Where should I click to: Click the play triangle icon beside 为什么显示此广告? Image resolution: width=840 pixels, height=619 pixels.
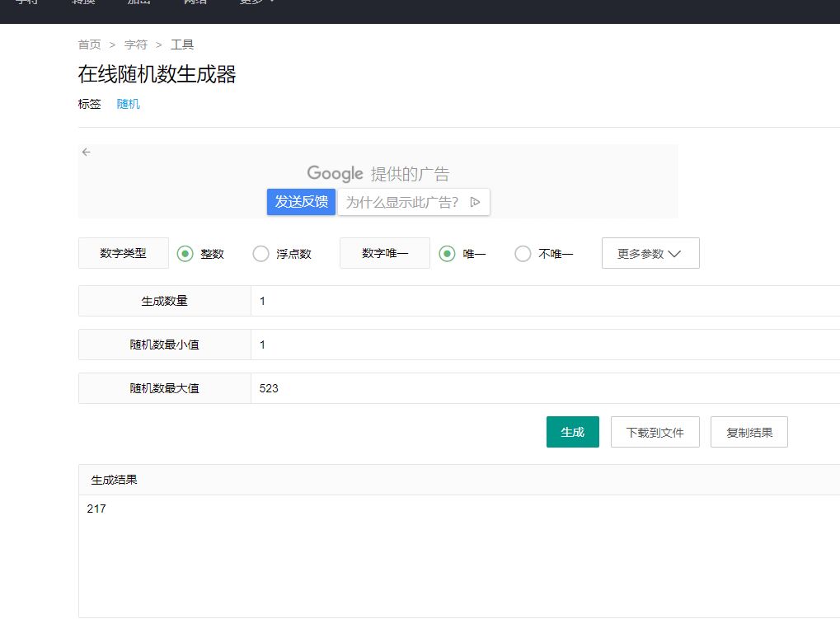pyautogui.click(x=475, y=202)
